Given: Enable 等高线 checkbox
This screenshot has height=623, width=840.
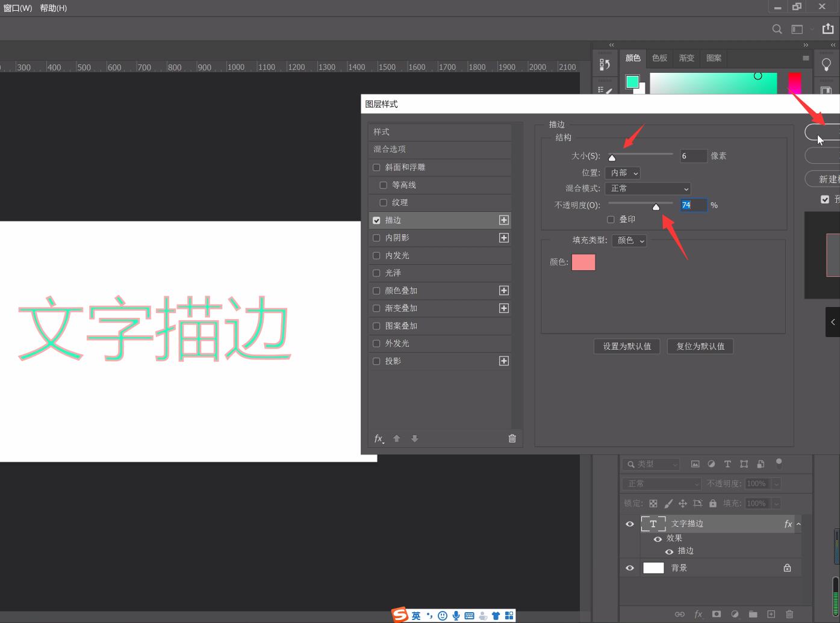Looking at the screenshot, I should click(383, 185).
